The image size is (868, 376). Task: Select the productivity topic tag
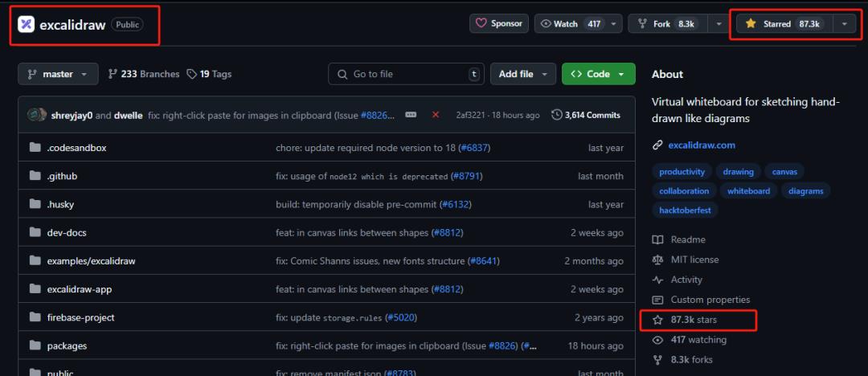682,172
